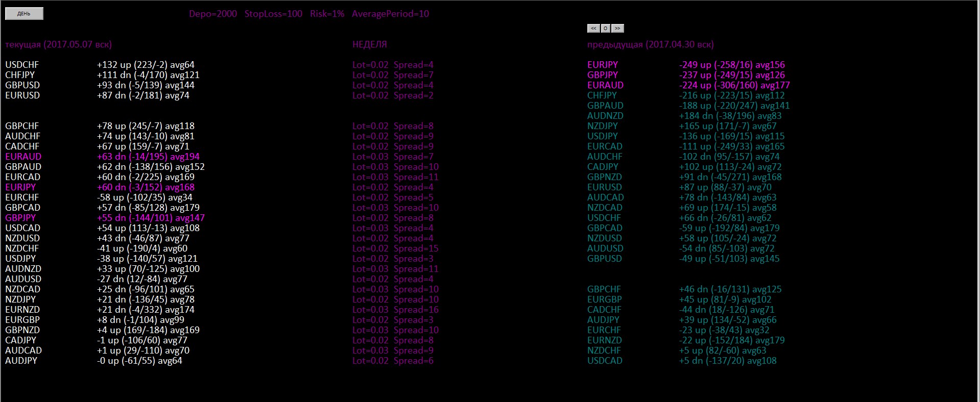
Task: Select GBPUSD in the текущая list
Action: click(x=22, y=85)
